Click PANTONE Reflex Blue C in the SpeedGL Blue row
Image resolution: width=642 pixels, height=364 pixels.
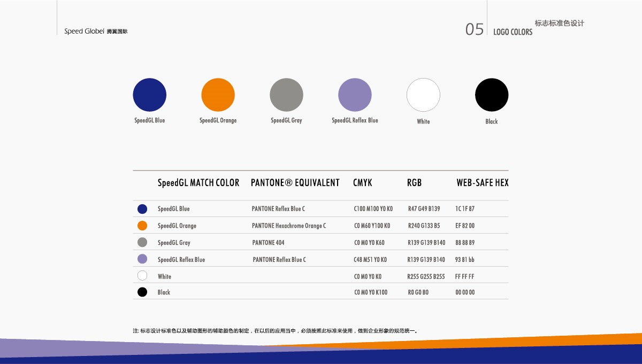pos(278,209)
